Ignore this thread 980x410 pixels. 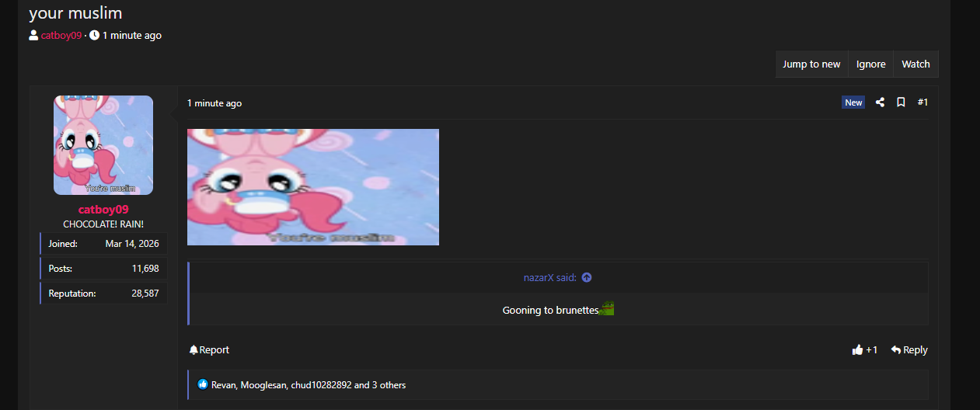point(871,64)
